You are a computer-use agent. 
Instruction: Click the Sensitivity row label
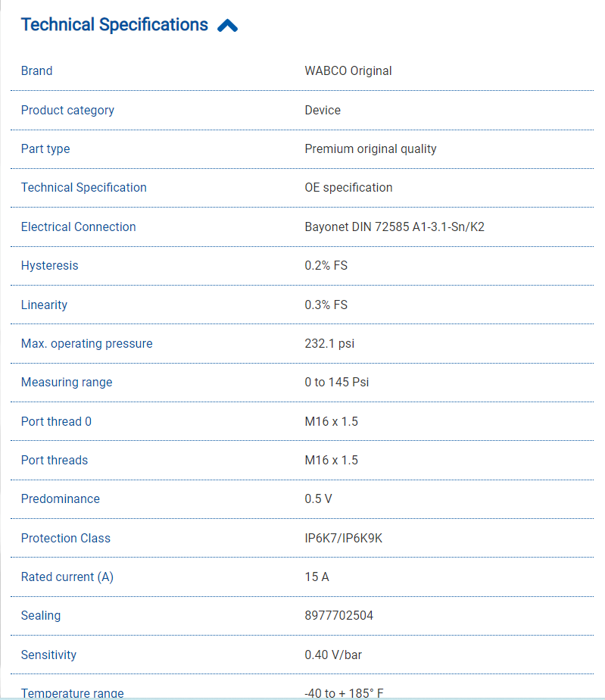click(48, 655)
